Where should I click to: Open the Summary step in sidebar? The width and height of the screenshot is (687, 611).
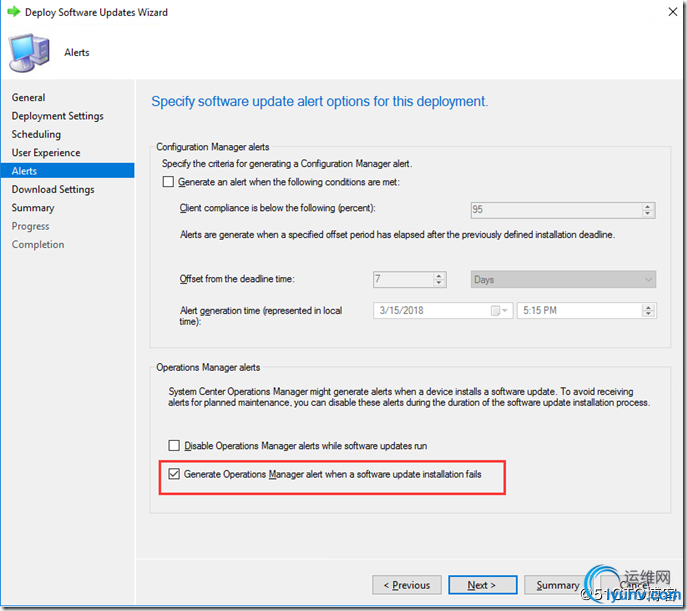coord(33,208)
